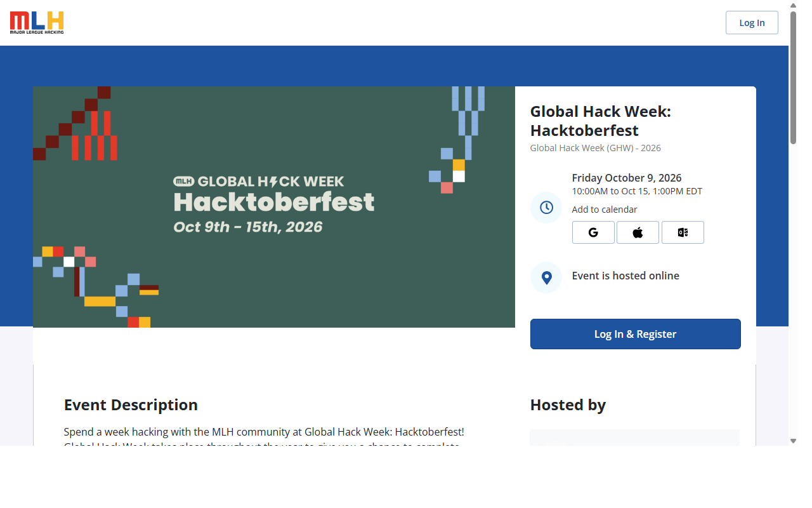Viewport: 812px width, 508px height.
Task: Click the clock icon beside the date
Action: point(546,208)
